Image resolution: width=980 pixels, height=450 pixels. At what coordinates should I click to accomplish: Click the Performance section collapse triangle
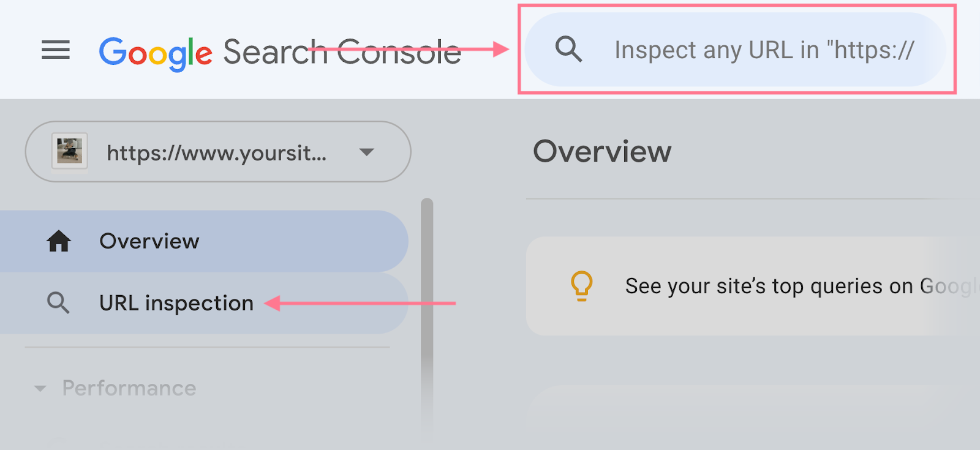coord(39,388)
